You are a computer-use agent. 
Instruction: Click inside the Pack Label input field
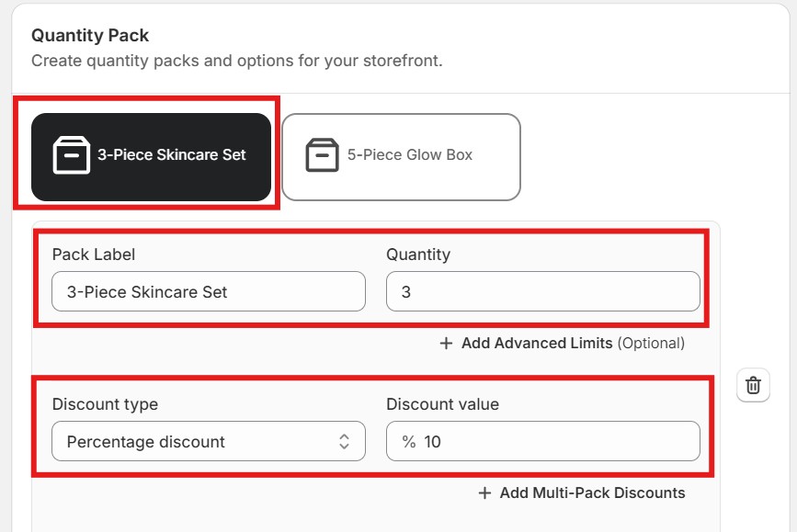click(x=209, y=290)
